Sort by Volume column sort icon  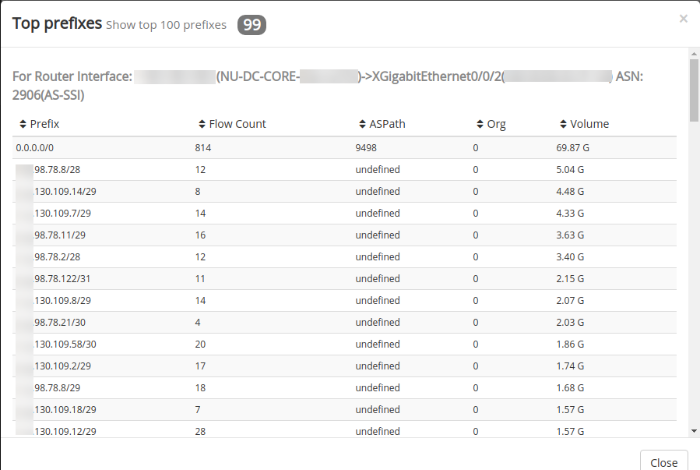pos(563,125)
